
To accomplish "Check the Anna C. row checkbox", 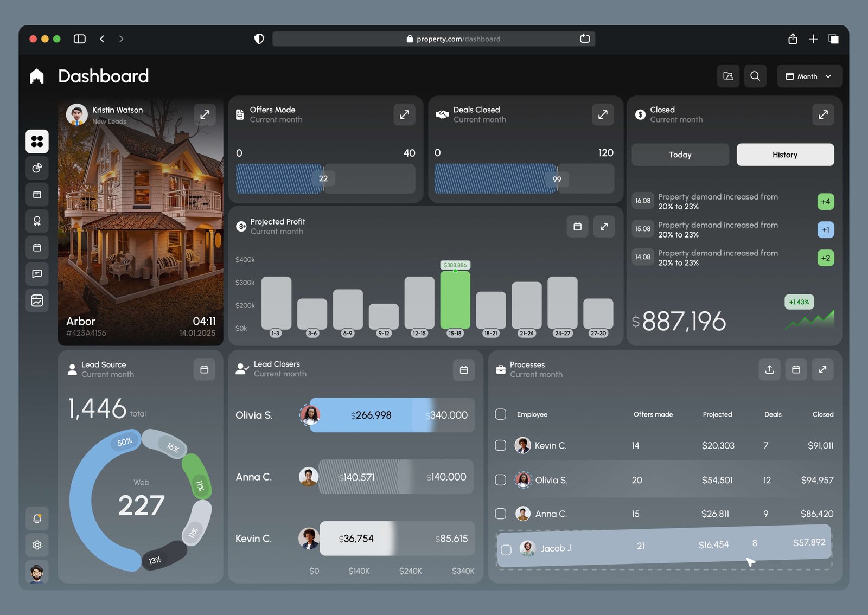I will (501, 514).
